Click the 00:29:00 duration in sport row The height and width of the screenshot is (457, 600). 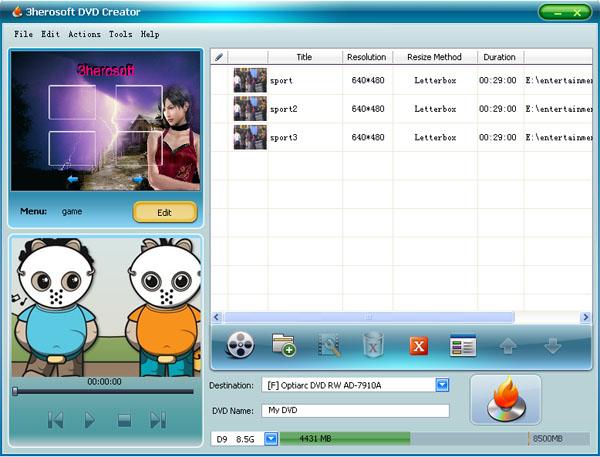(x=497, y=80)
